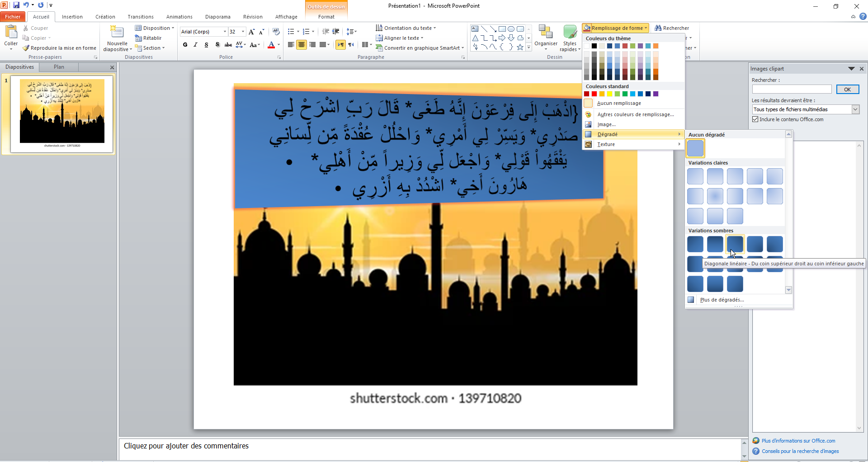
Task: Click Remplissage de forme button
Action: point(615,28)
